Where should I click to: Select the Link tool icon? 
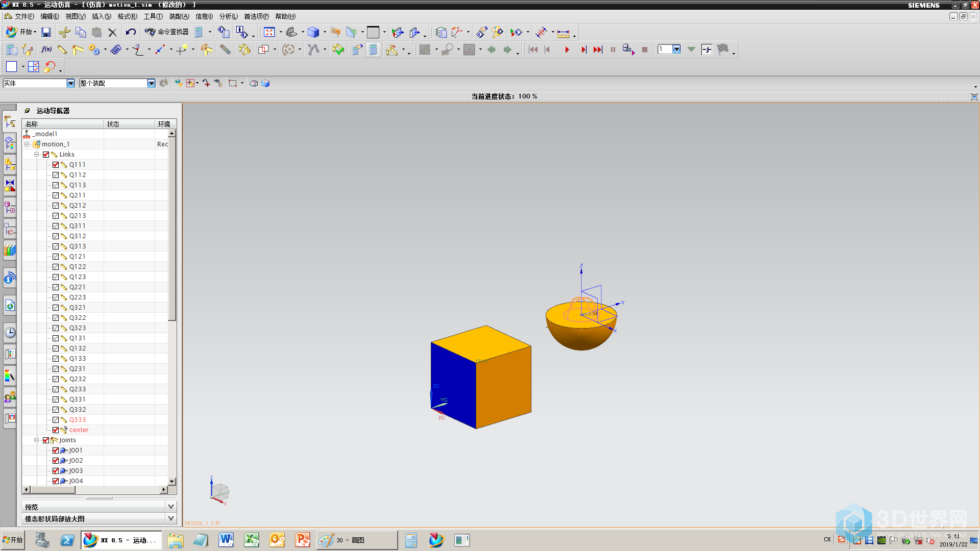(x=62, y=49)
